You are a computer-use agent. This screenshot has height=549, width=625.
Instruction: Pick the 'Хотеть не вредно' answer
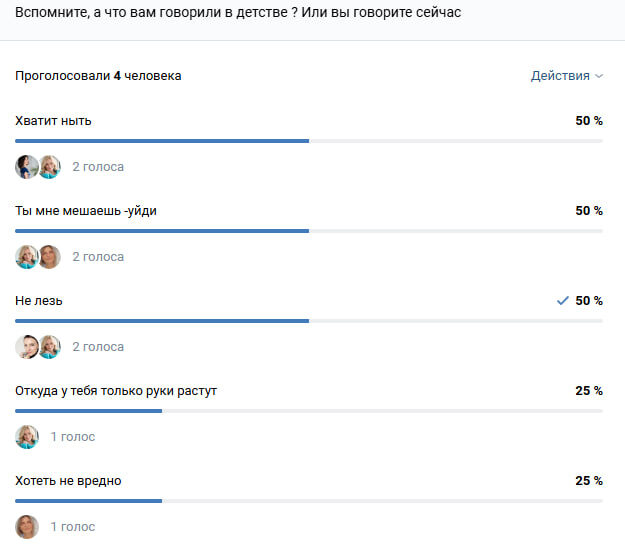pos(68,481)
